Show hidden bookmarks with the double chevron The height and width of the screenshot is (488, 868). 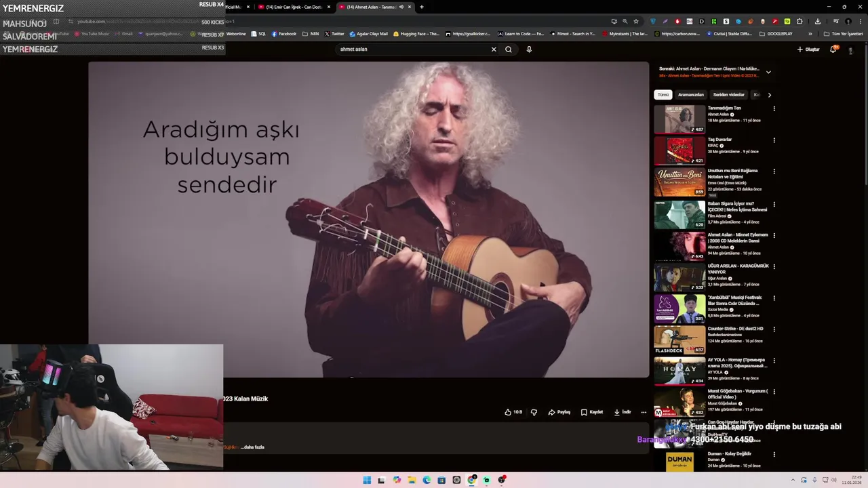(810, 34)
